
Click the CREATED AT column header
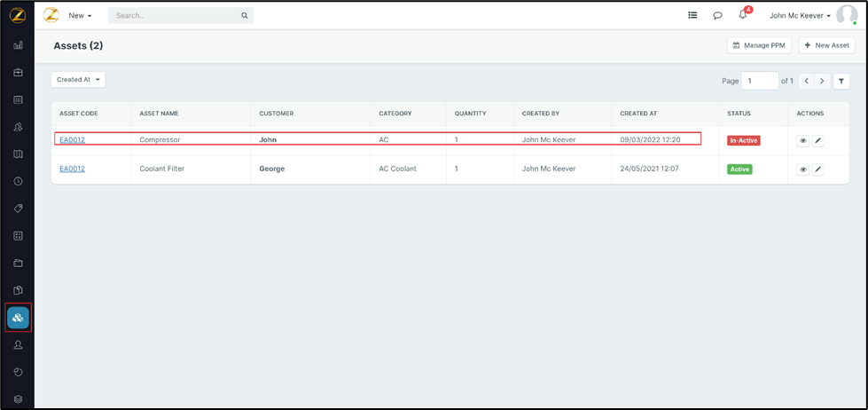(x=638, y=114)
